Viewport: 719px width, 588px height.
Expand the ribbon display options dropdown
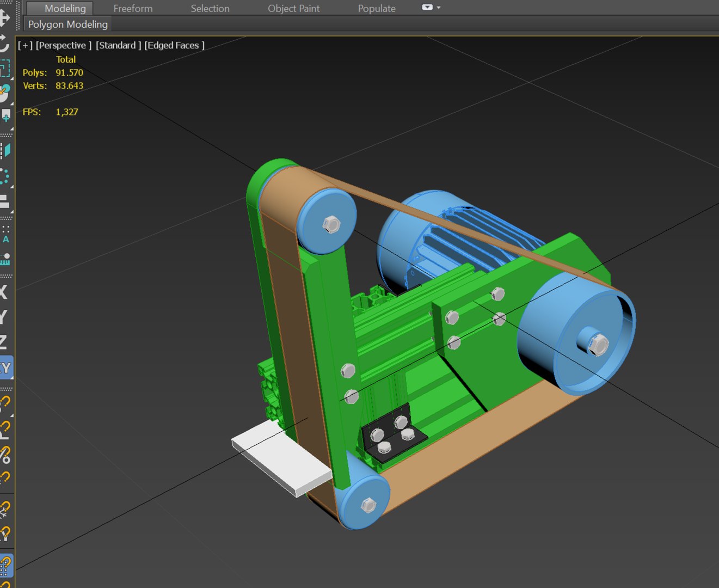(x=431, y=8)
